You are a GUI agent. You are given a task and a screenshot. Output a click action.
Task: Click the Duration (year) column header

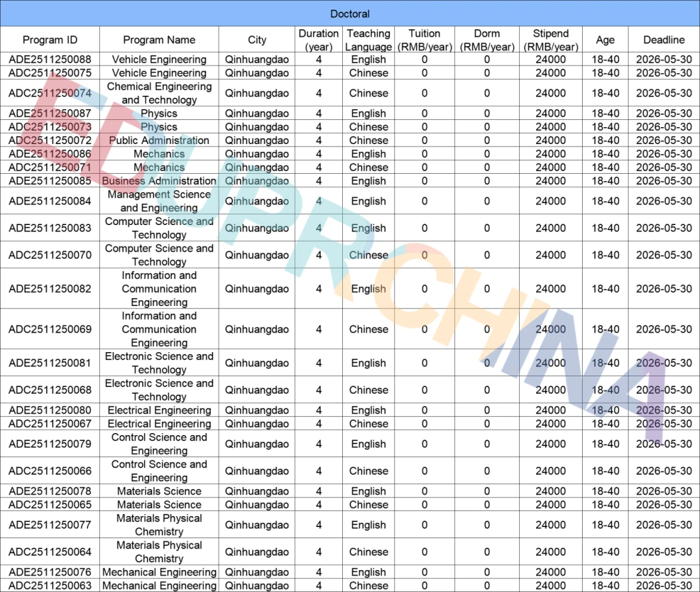318,40
